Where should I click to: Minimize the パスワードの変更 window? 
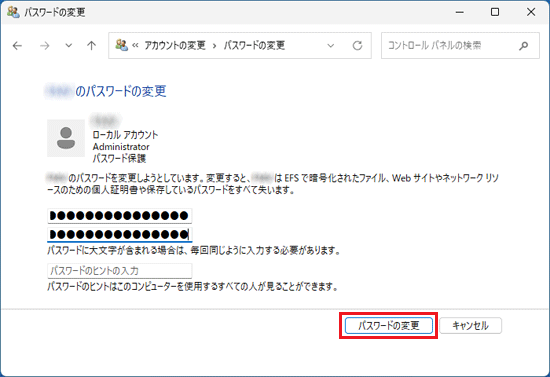click(x=460, y=12)
